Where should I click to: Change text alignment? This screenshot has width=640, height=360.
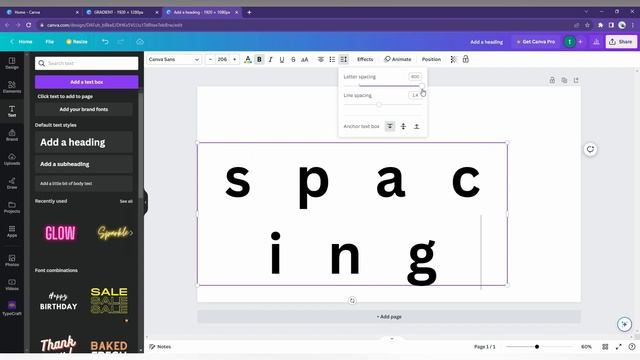321,60
